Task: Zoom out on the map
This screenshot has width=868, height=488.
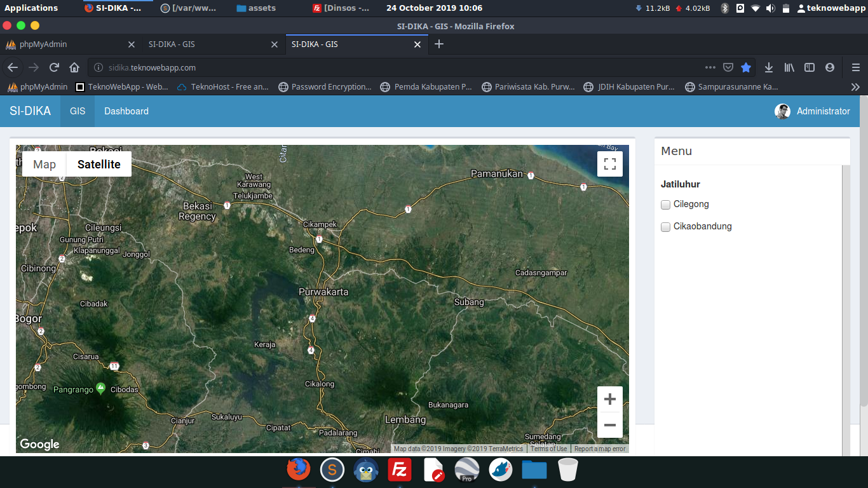Action: pos(610,425)
